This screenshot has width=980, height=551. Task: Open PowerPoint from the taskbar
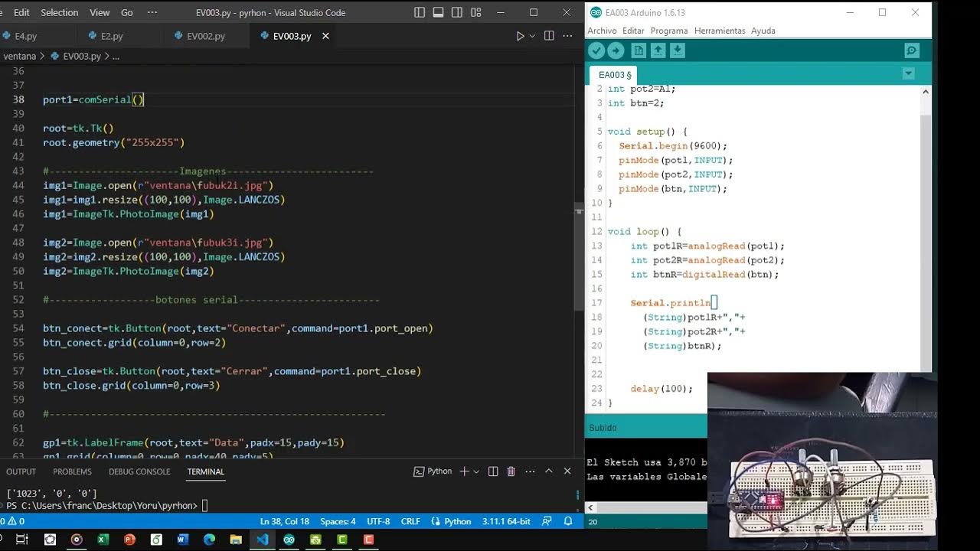[x=129, y=540]
